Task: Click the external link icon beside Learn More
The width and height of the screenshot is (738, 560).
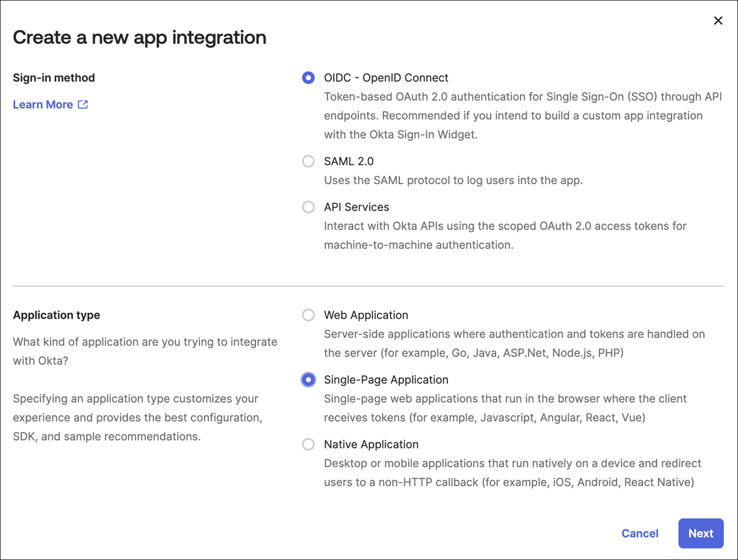Action: coord(83,104)
